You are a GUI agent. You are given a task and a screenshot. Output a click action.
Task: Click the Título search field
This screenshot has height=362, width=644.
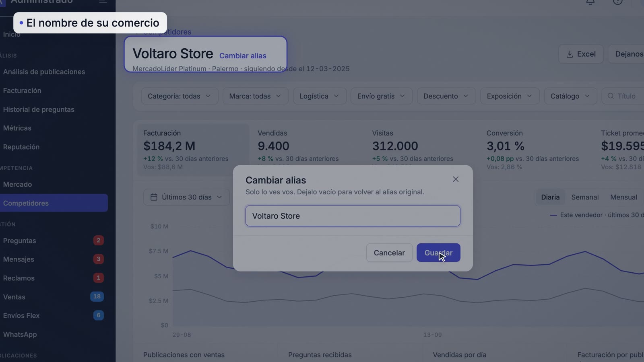(623, 96)
